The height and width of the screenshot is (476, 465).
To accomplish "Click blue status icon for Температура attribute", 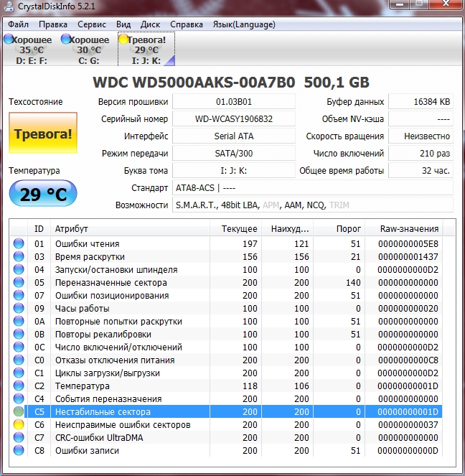I will (19, 386).
